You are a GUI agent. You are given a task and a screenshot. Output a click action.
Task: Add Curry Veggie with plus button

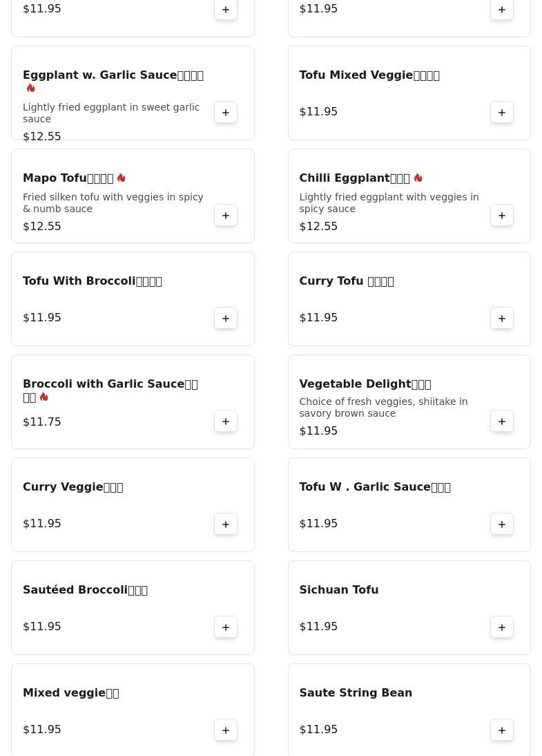(226, 524)
